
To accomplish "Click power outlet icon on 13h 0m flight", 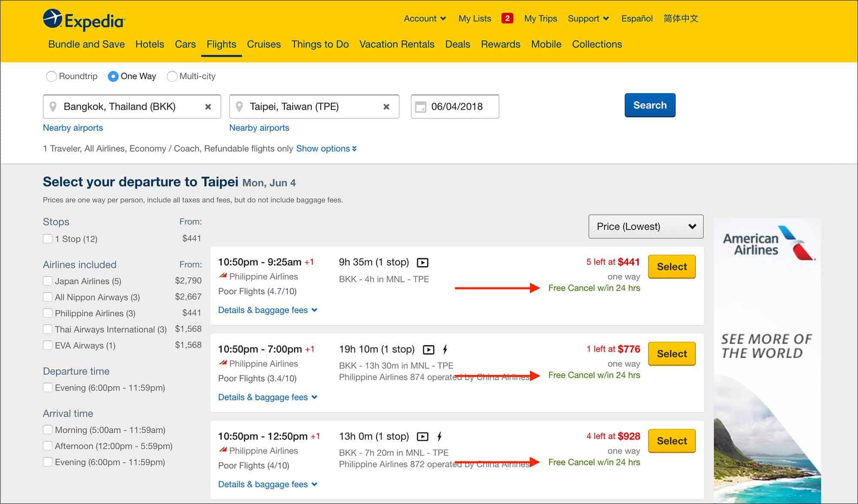I will [439, 437].
